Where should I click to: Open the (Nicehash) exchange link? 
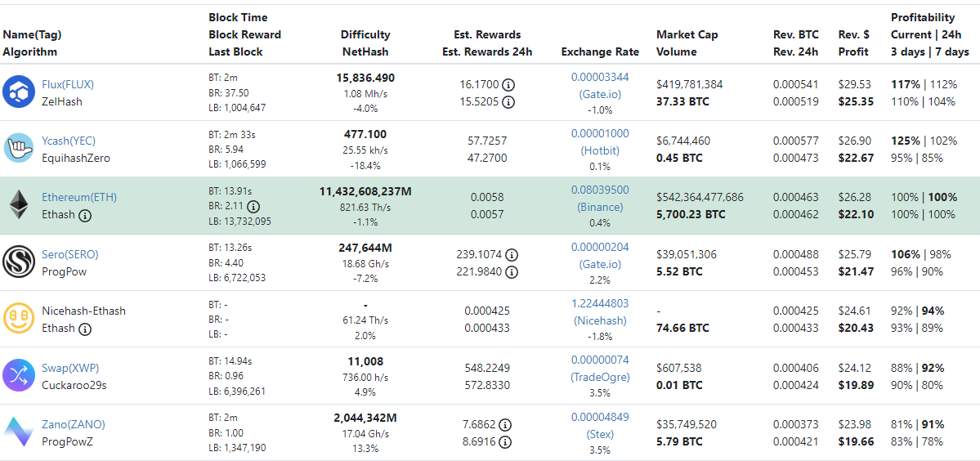pos(600,320)
